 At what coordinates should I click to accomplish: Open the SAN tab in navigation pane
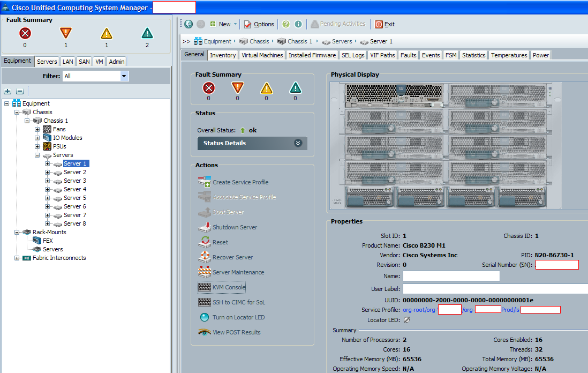pyautogui.click(x=84, y=62)
